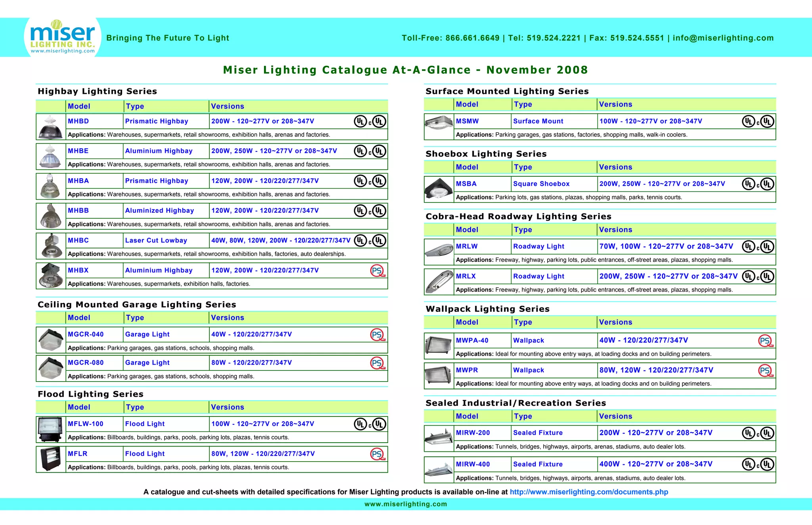
Task: Open the miserlighting.com/documents.php link
Action: tap(589, 492)
